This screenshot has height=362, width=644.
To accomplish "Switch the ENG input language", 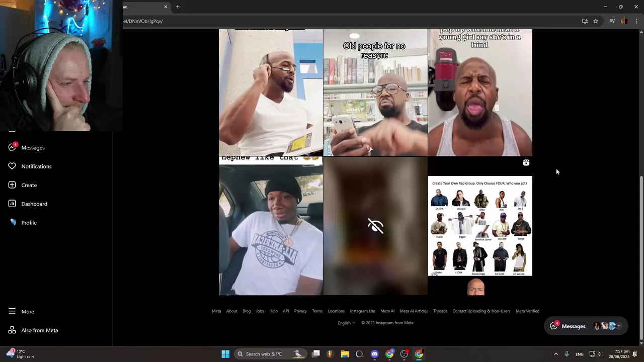I will tap(580, 354).
